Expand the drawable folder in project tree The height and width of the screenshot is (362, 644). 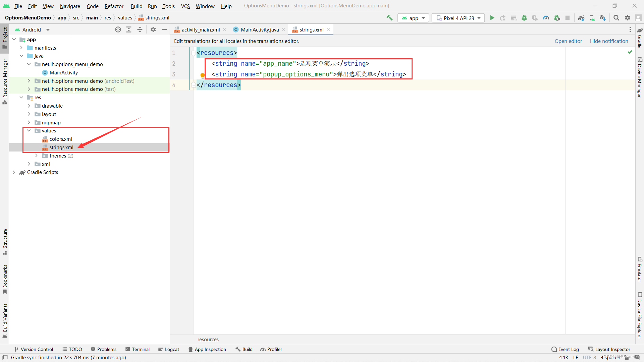(x=29, y=106)
